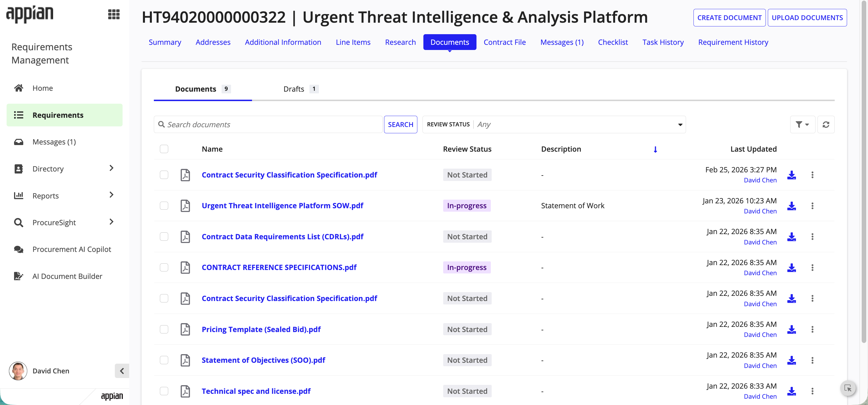Click PDF icon for Statement of Objectives
868x405 pixels.
185,360
